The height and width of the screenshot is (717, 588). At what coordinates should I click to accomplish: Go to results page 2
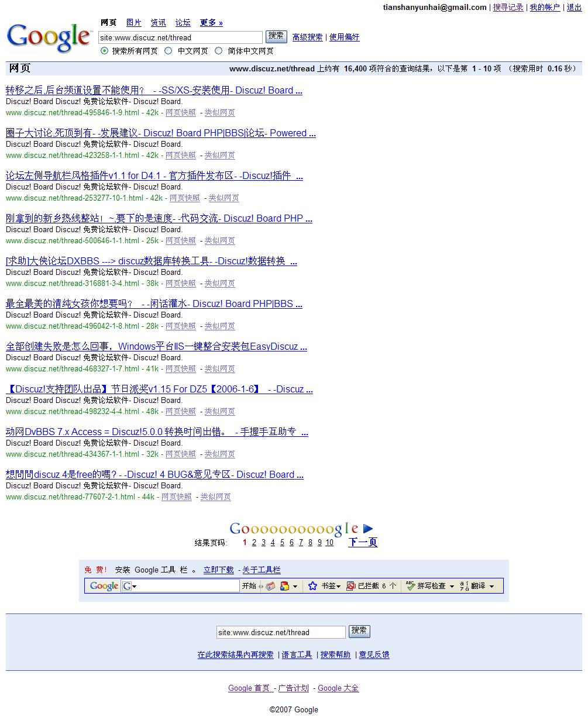(x=254, y=543)
